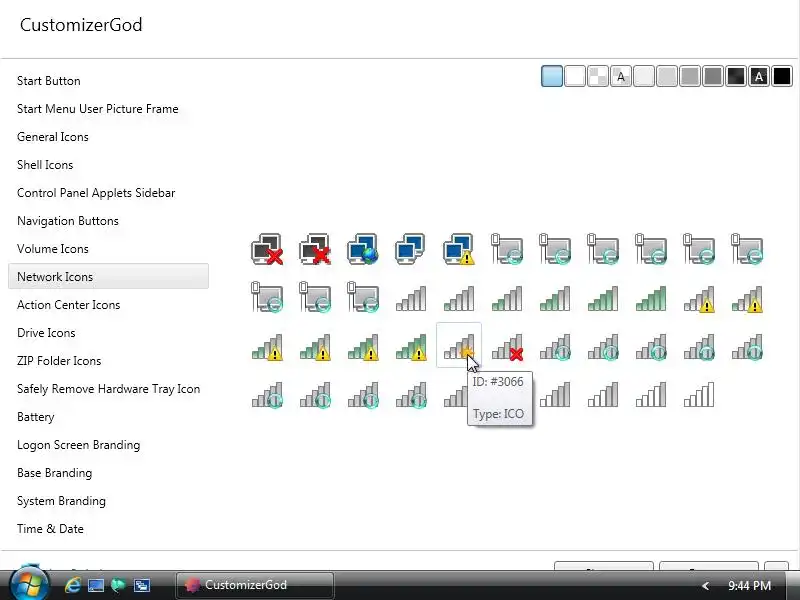
Task: Select the all-gray wireless signal bars icon without overlay
Action: (411, 298)
